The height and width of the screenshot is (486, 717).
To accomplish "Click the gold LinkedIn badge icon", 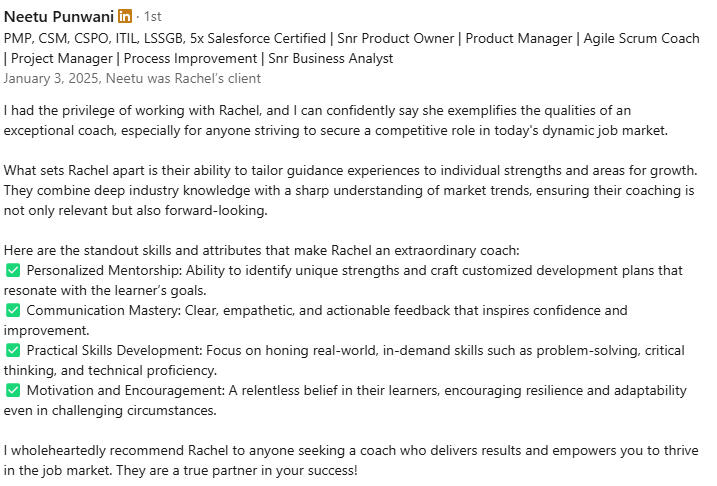I will pyautogui.click(x=125, y=17).
